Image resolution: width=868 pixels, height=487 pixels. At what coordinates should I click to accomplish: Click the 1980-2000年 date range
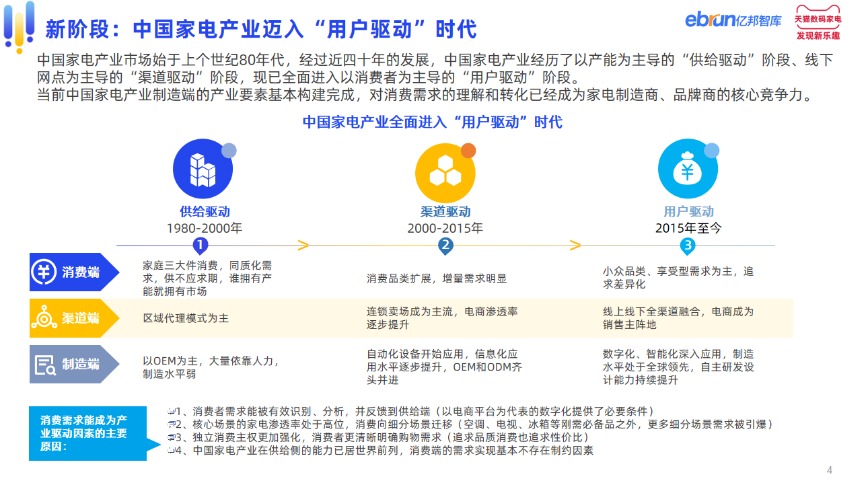click(x=205, y=229)
